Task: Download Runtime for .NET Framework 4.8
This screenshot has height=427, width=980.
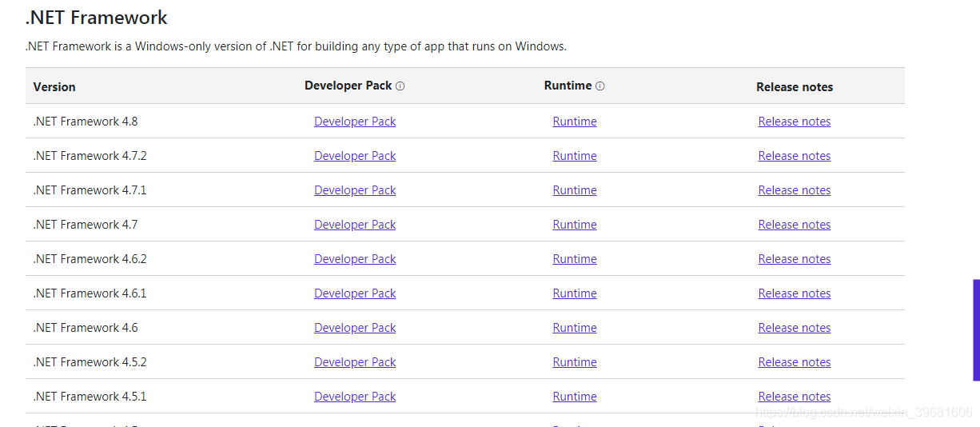Action: 575,122
